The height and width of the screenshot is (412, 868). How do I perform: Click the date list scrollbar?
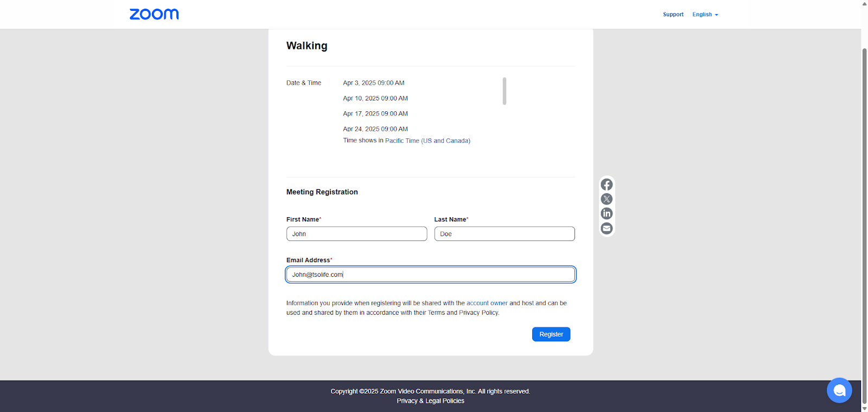pyautogui.click(x=505, y=91)
